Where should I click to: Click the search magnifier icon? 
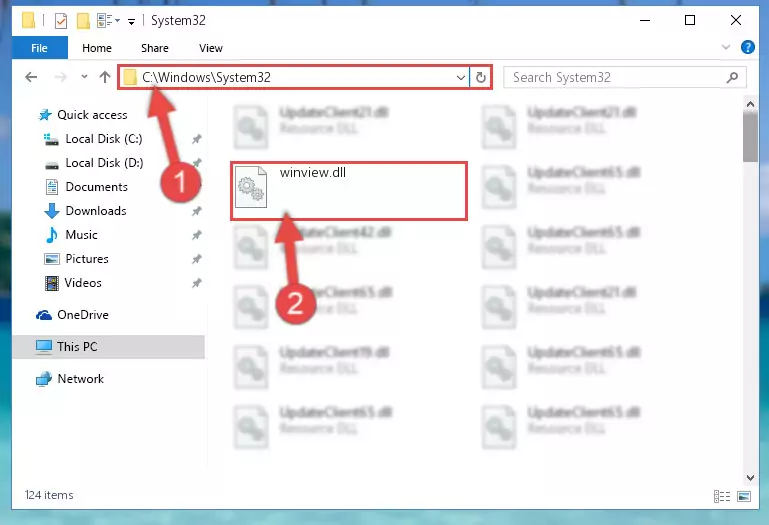tap(732, 78)
